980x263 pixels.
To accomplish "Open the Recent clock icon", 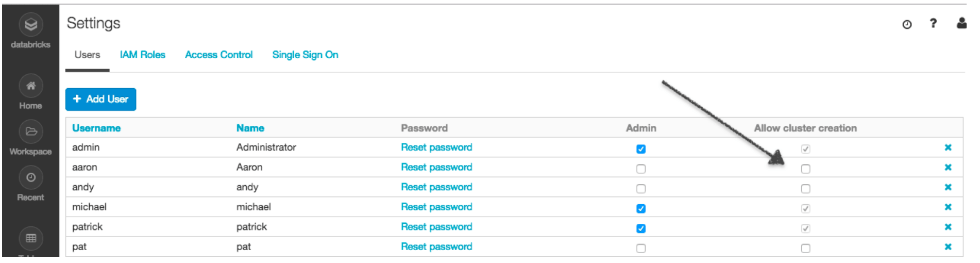I will click(x=31, y=178).
